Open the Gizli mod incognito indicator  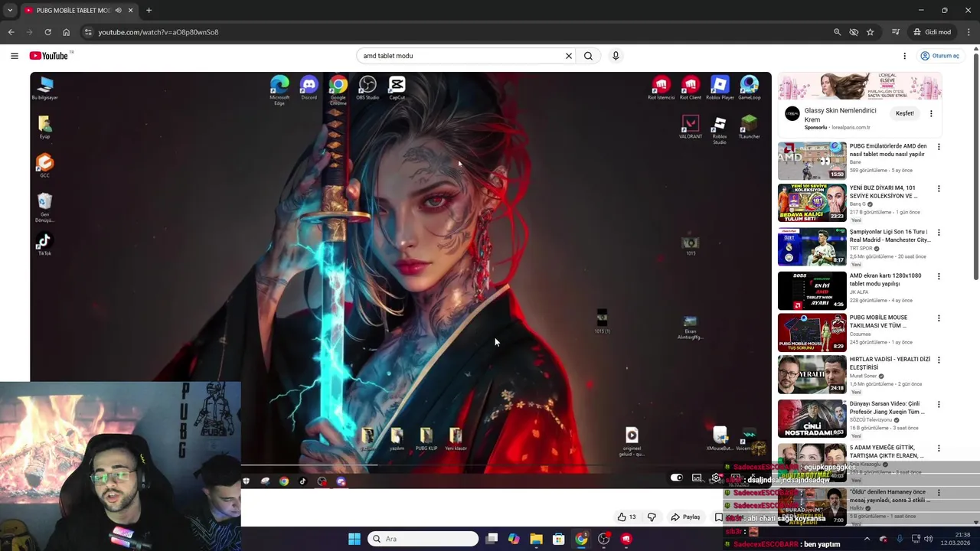click(932, 32)
